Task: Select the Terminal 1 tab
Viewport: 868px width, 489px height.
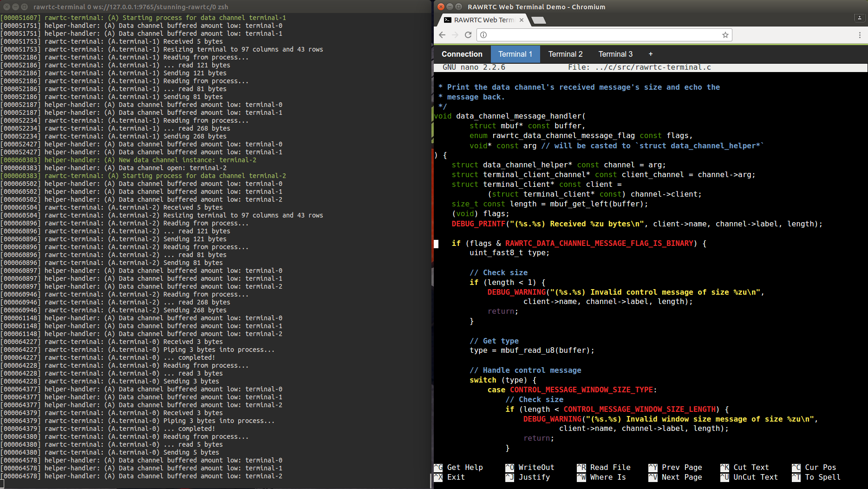Action: pyautogui.click(x=516, y=54)
